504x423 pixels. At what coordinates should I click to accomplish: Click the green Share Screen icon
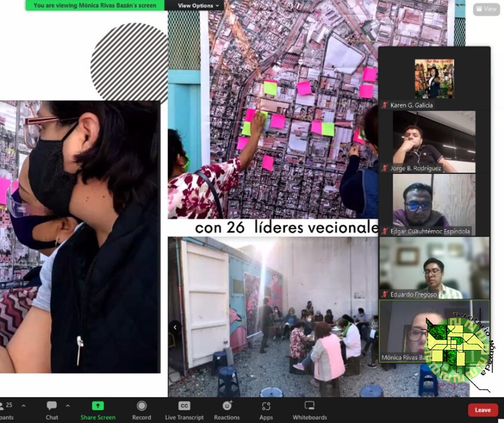98,406
